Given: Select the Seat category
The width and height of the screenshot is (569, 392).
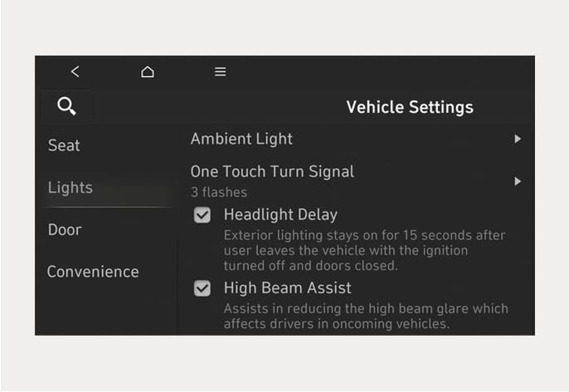Looking at the screenshot, I should [64, 145].
